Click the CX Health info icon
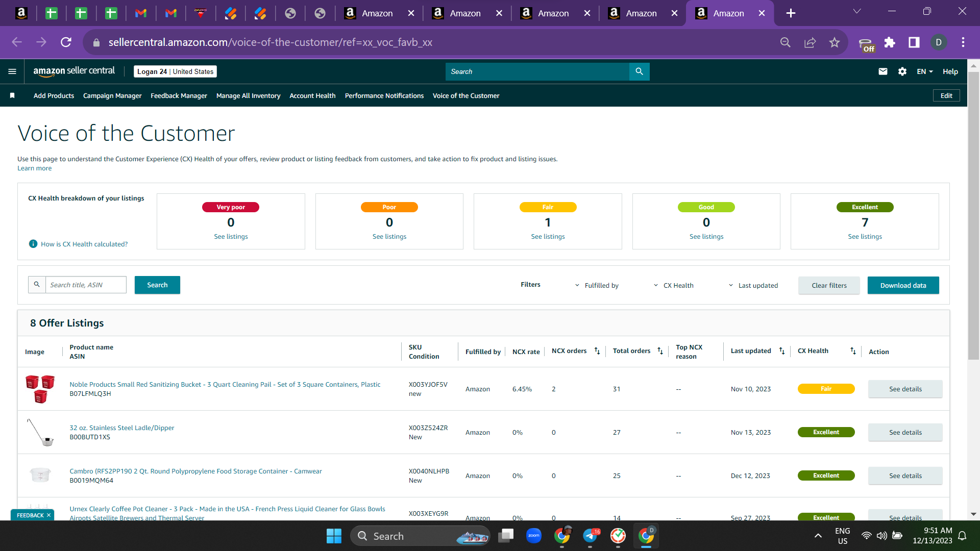Image resolution: width=980 pixels, height=551 pixels. coord(33,244)
